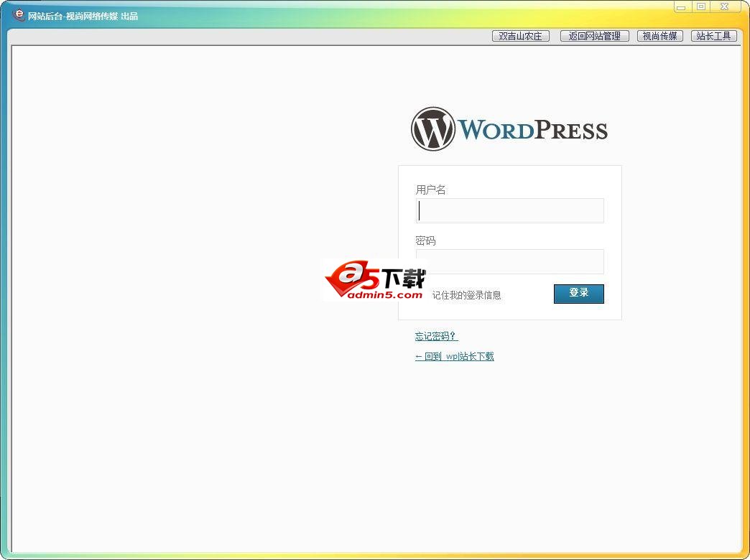750x560 pixels.
Task: Close the 网站后台 window
Action: pos(725,6)
